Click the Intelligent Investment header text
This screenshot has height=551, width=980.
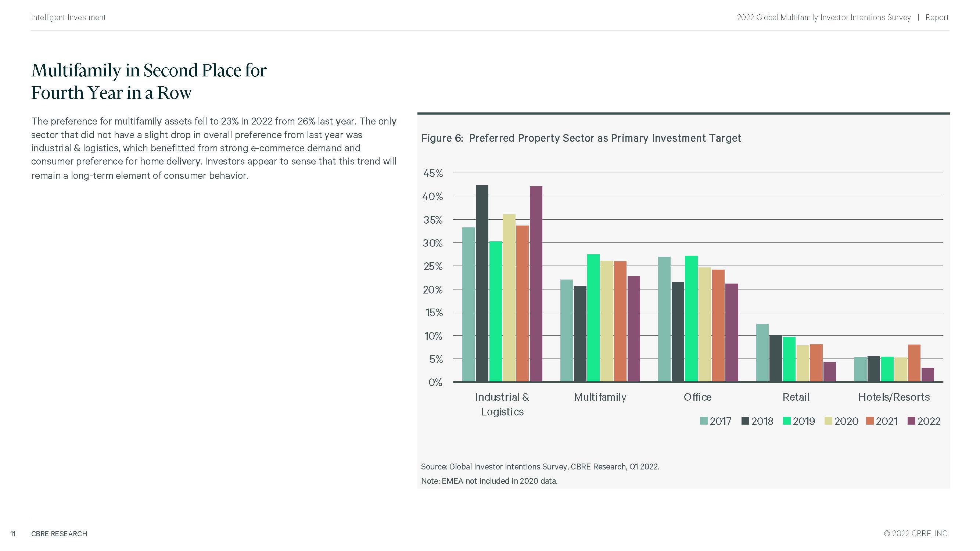pos(68,18)
